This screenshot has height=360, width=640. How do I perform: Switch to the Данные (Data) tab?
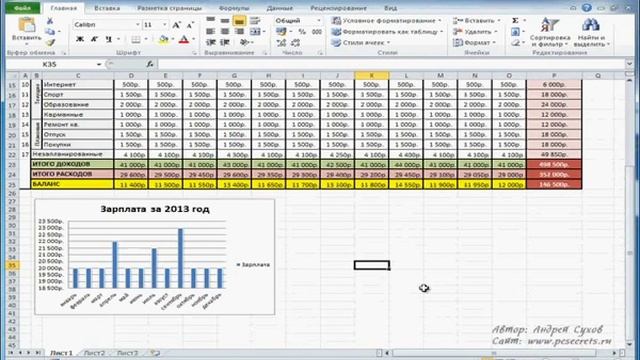pos(280,8)
